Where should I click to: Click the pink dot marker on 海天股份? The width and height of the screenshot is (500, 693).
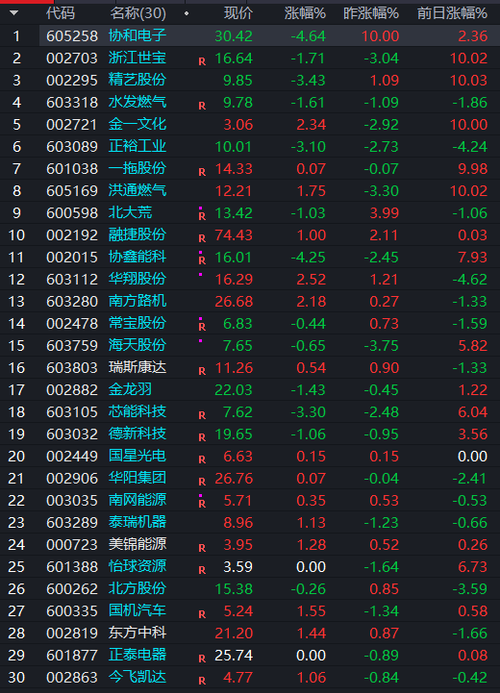[x=201, y=341]
